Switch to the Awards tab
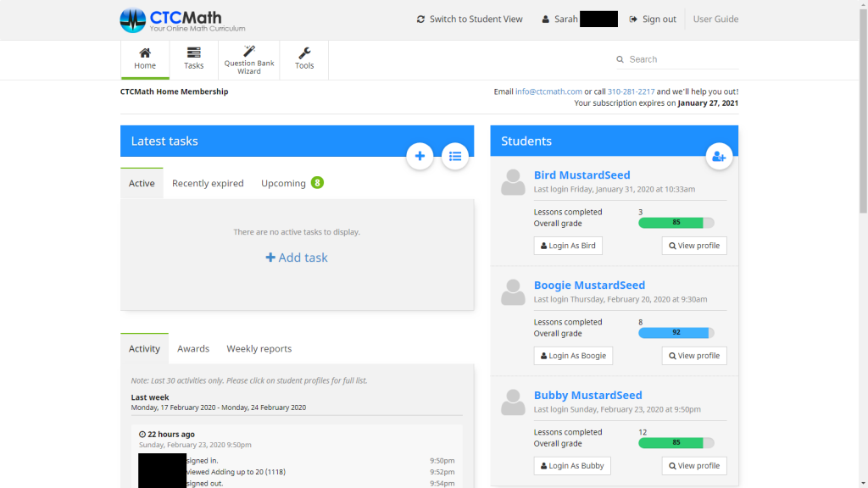868x488 pixels. pyautogui.click(x=193, y=348)
